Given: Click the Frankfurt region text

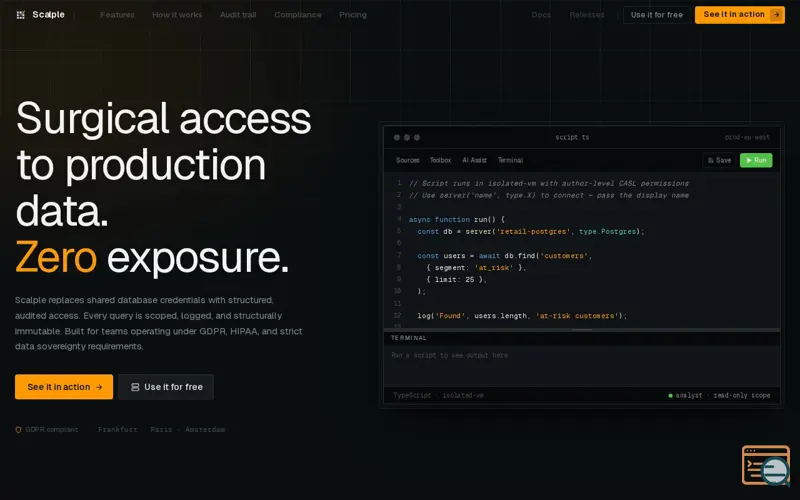Looking at the screenshot, I should click(118, 430).
